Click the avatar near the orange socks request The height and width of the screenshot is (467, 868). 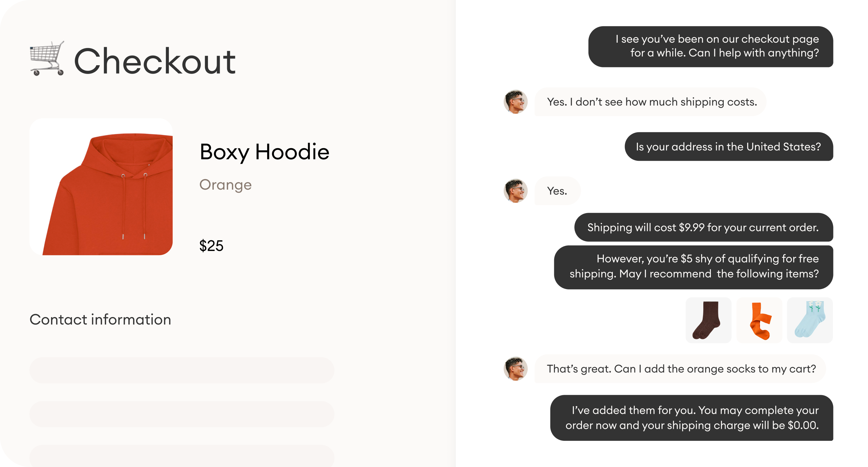(515, 369)
